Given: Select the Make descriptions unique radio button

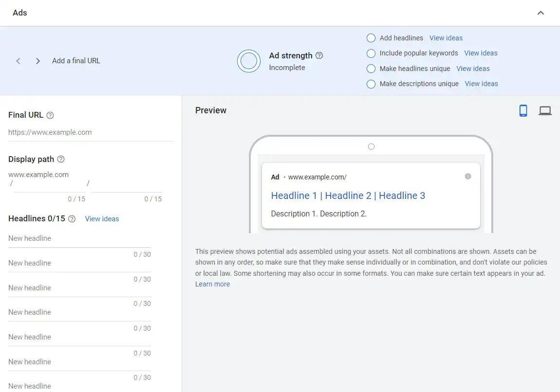Looking at the screenshot, I should 371,84.
